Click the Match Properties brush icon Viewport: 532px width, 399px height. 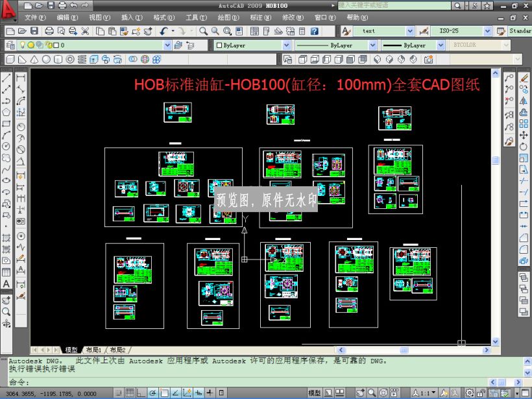click(x=124, y=31)
